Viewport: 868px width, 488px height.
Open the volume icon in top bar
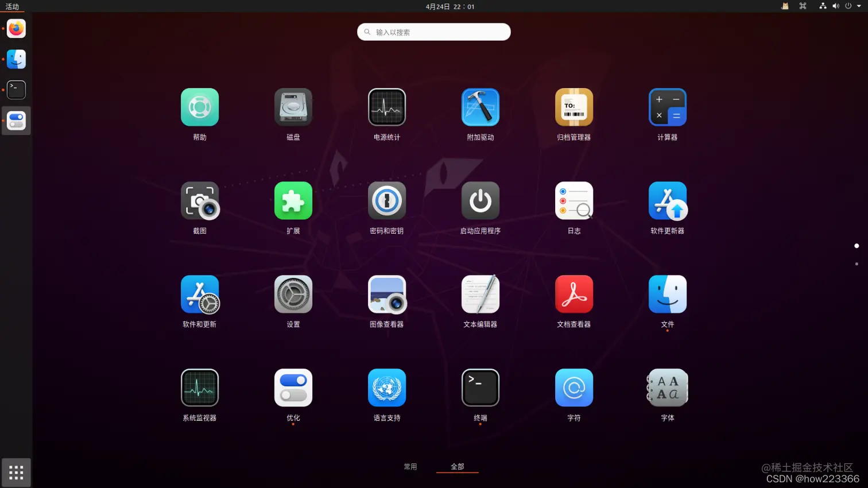[836, 6]
